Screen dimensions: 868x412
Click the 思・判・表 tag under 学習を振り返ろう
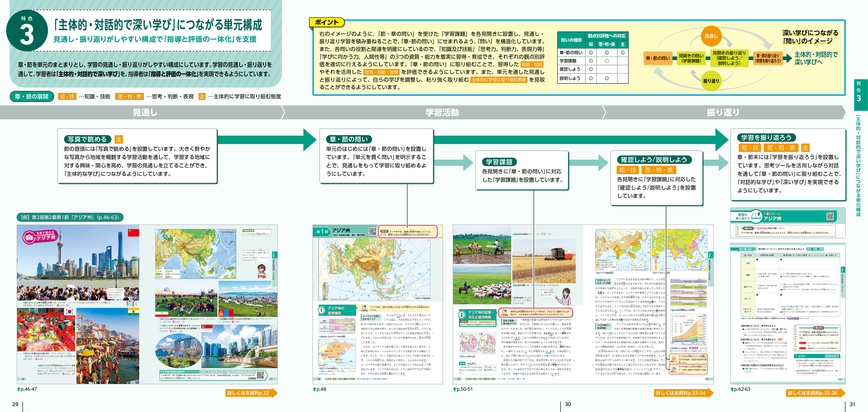click(x=781, y=148)
